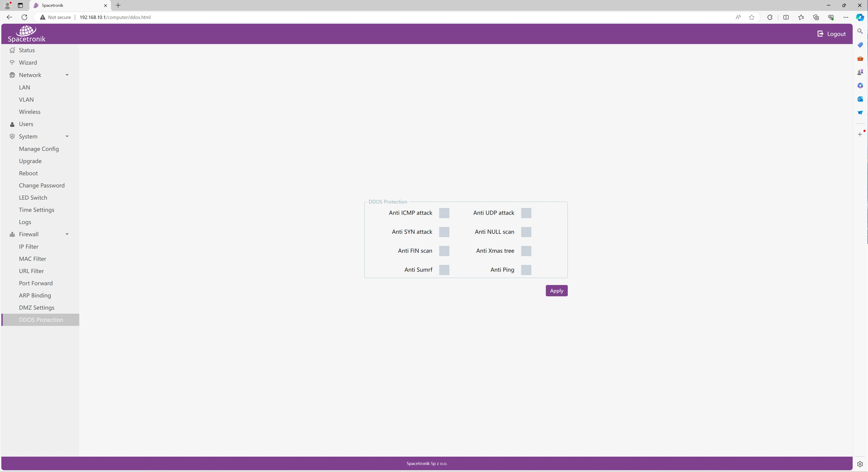Toggle the Anti UDP attack checkbox
868x472 pixels.
pos(526,213)
